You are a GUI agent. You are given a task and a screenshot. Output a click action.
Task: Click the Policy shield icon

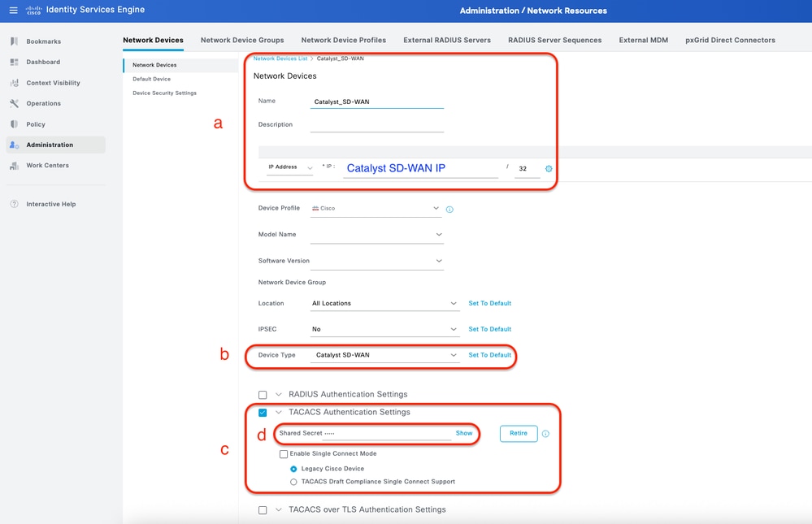pyautogui.click(x=14, y=124)
